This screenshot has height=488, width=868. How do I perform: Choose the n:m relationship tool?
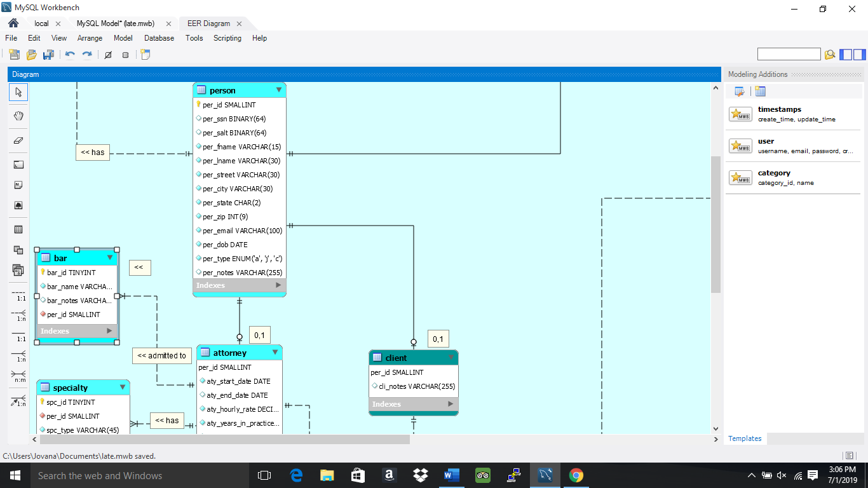(18, 375)
